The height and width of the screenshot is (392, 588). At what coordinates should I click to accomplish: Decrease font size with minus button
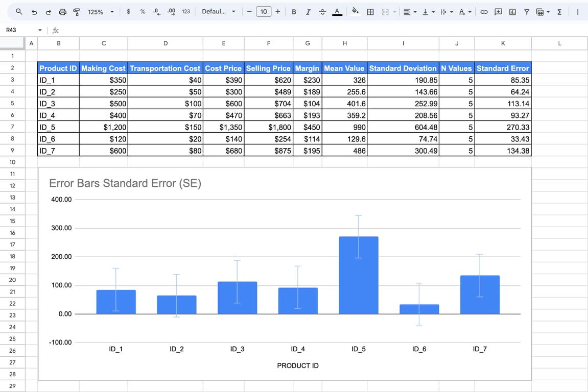(249, 12)
